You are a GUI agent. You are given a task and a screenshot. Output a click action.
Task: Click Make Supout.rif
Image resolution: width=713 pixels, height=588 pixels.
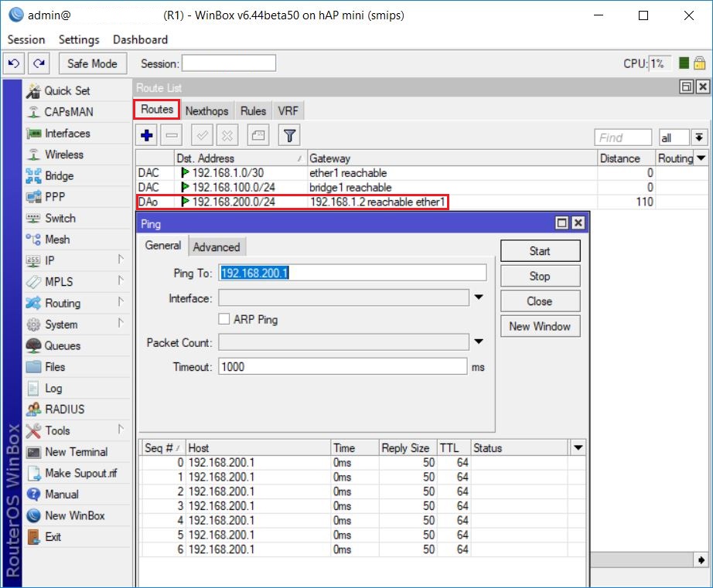pyautogui.click(x=80, y=473)
